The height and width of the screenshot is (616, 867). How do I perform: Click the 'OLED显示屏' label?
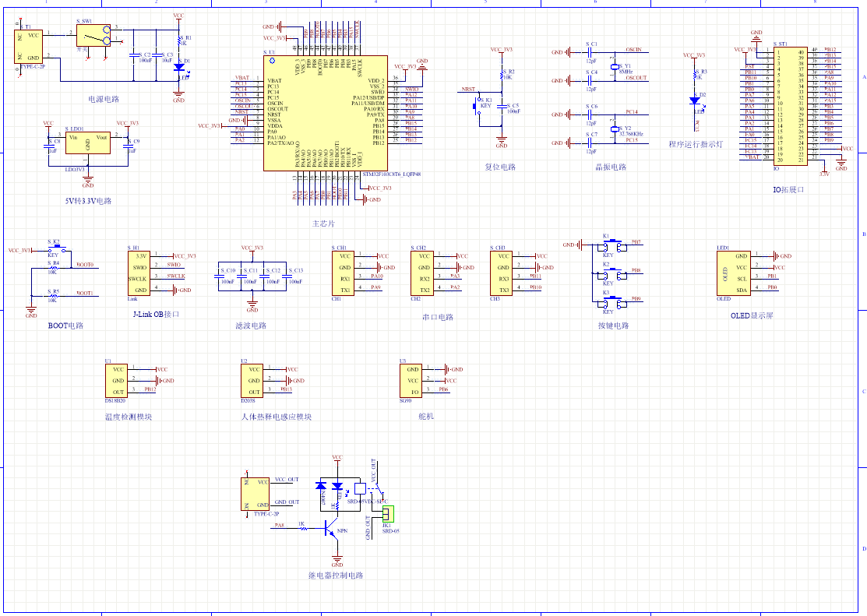[752, 315]
